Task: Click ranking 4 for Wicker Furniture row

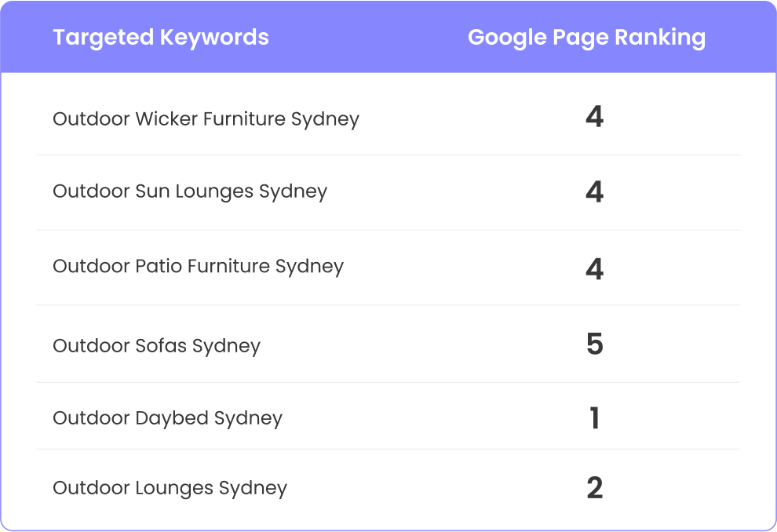Action: pyautogui.click(x=595, y=118)
